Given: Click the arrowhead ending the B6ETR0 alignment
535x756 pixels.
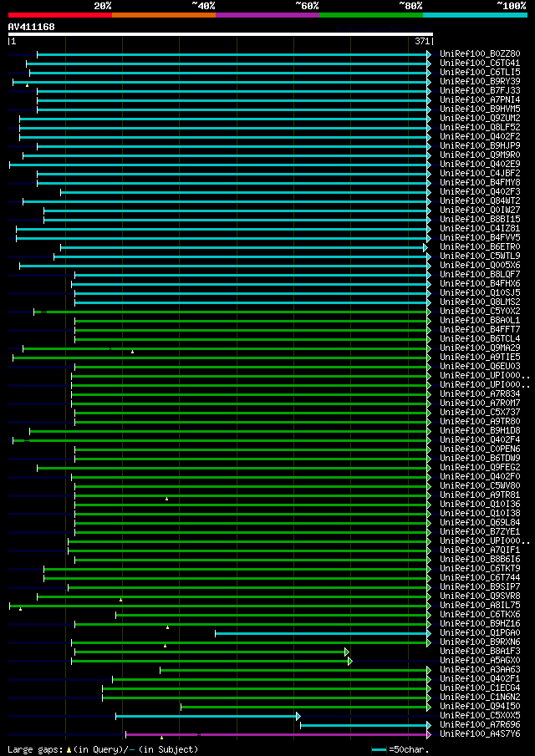Looking at the screenshot, I should [x=425, y=247].
